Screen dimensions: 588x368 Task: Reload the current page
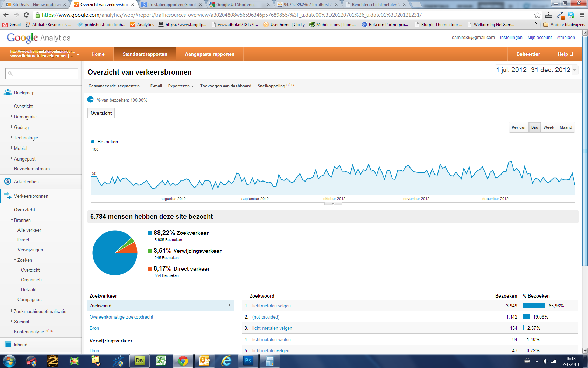[x=26, y=15]
